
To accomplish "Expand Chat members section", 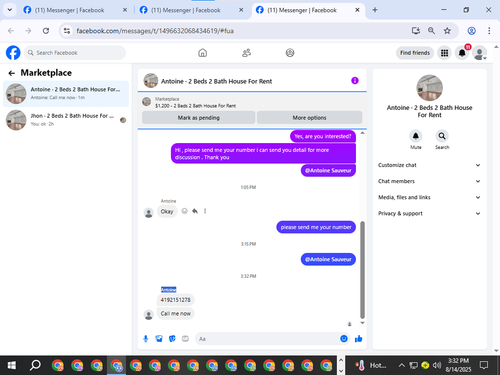I will point(429,181).
